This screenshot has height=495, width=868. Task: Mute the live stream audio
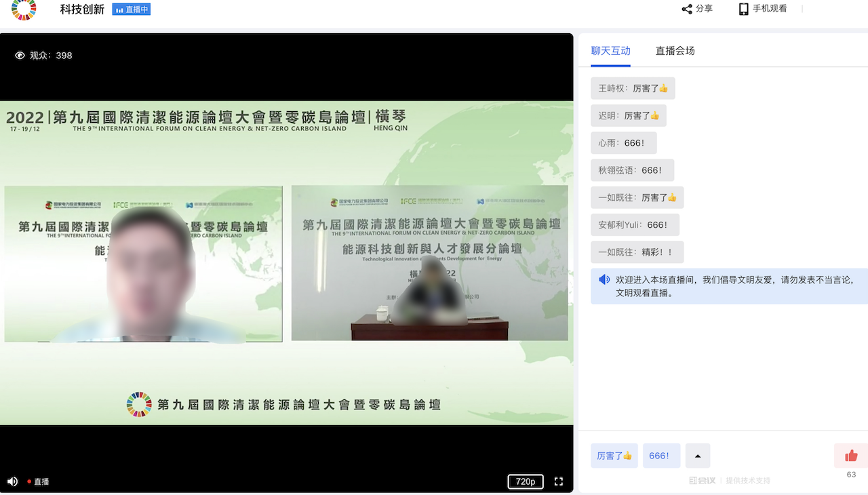pyautogui.click(x=12, y=481)
